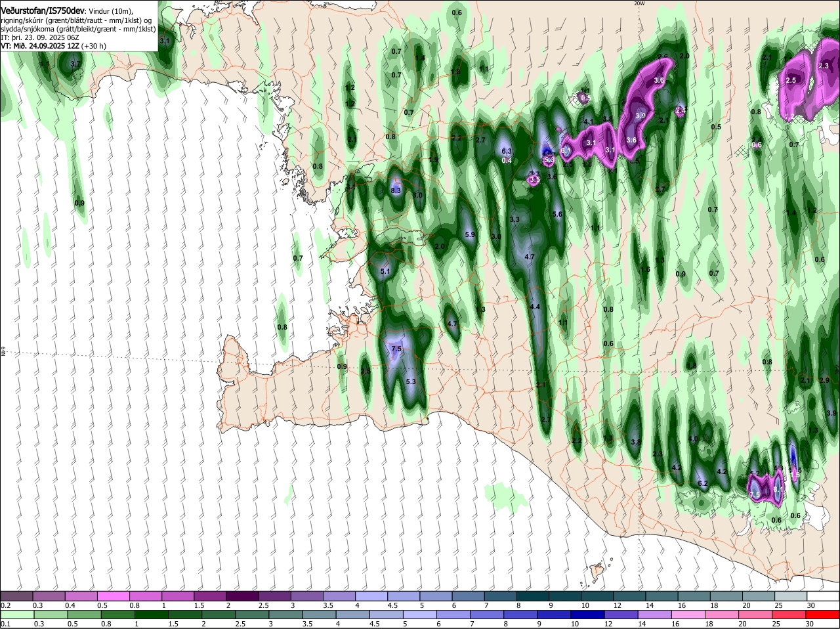This screenshot has width=840, height=629.
Task: Click the 2.9 precipitation value on the map
Action: coord(825,380)
